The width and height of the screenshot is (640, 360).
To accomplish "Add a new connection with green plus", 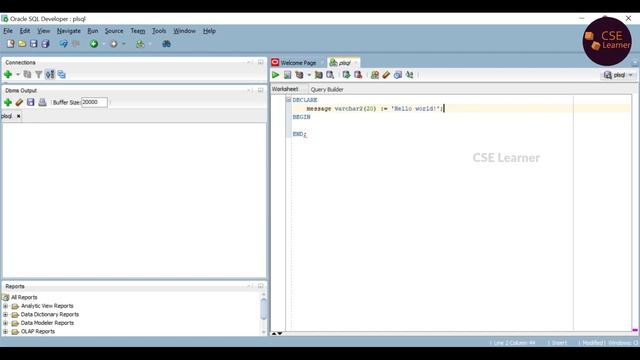I will (8, 74).
